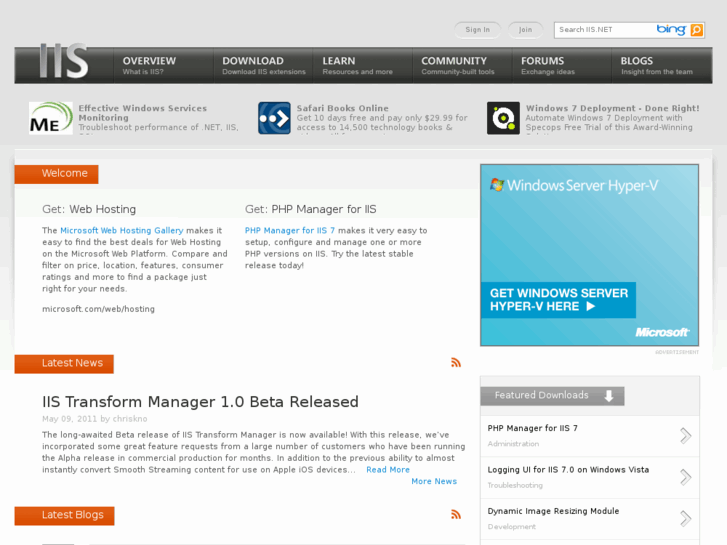
Task: Click the orange Bing search button
Action: click(x=696, y=30)
